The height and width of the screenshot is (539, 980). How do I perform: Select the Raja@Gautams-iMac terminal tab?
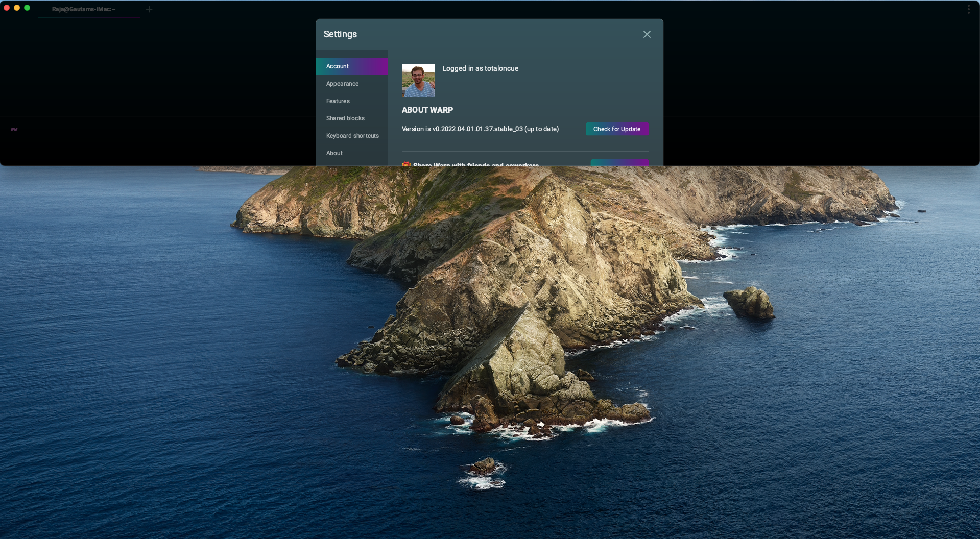point(88,9)
